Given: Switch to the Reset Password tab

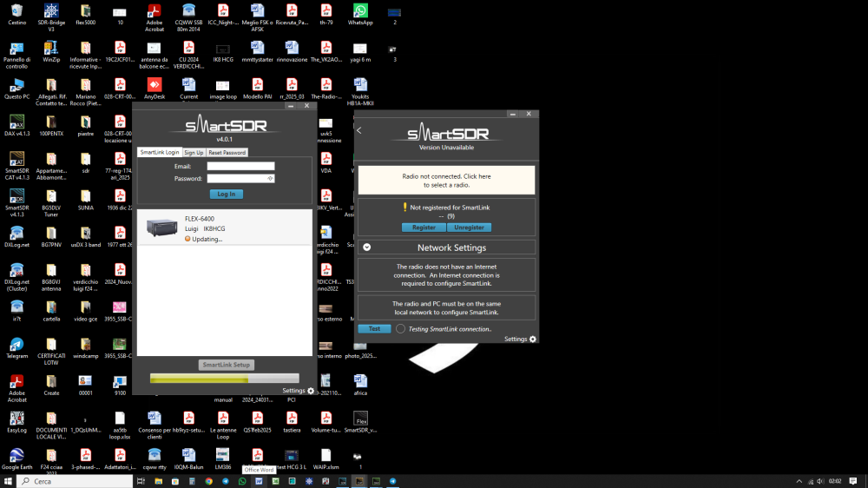Looking at the screenshot, I should pyautogui.click(x=227, y=152).
